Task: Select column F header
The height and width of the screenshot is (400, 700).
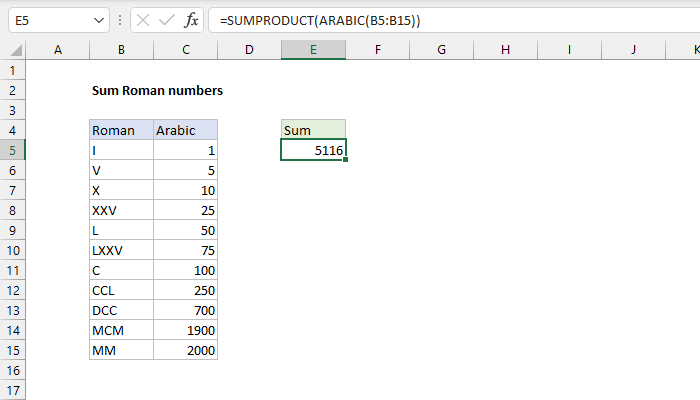Action: point(378,50)
